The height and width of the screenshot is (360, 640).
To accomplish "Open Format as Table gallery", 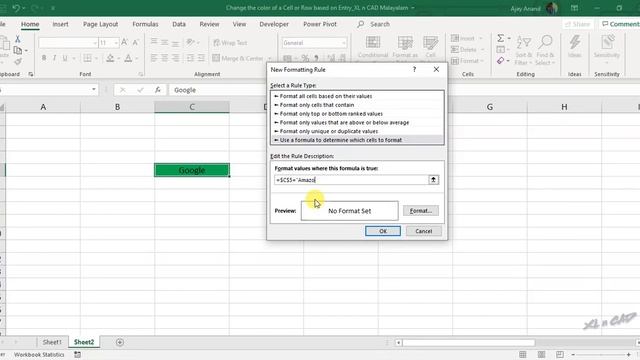I will point(405,47).
